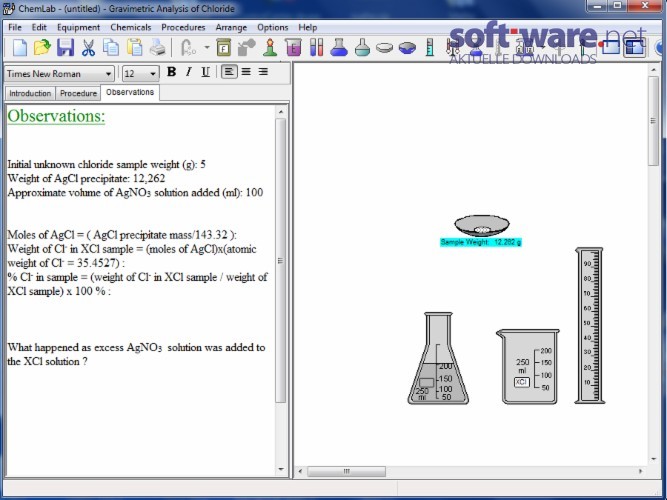667x500 pixels.
Task: Select the 100 ml graduated cylinder in workspace
Action: click(x=590, y=326)
